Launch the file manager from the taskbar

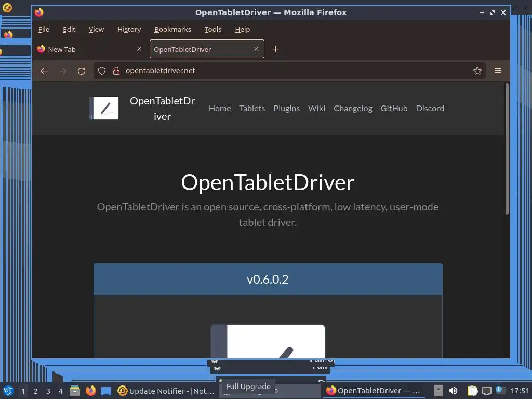75,391
